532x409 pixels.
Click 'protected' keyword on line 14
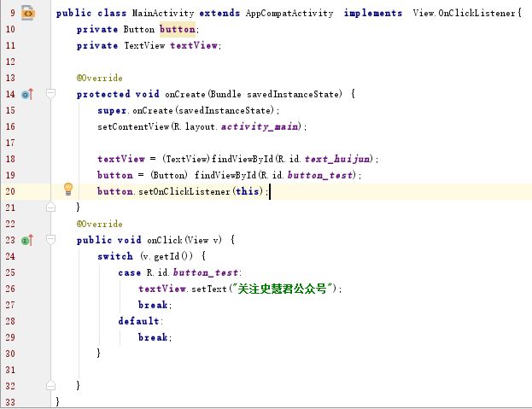[x=103, y=94]
